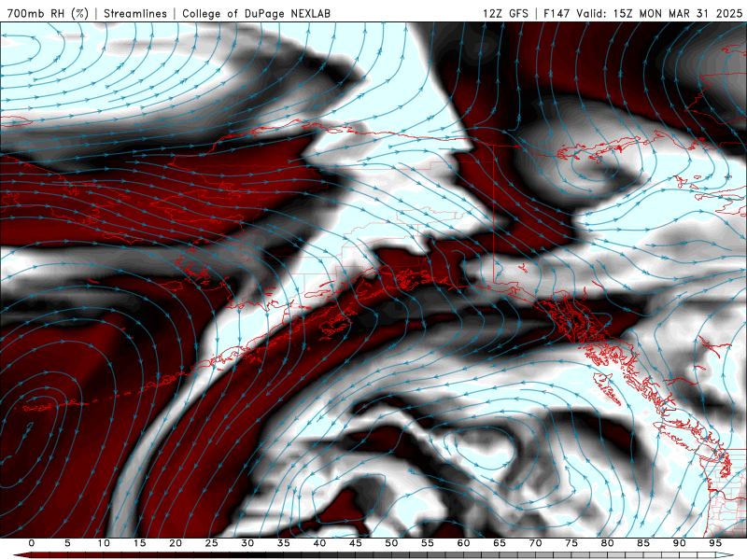
Task: Click the '45' value on color scale
Action: [356, 543]
